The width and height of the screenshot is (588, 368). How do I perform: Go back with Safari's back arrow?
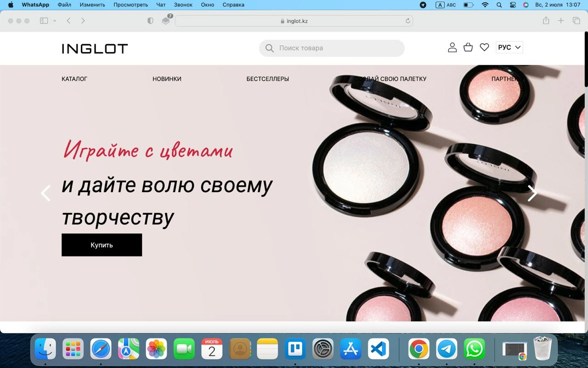[x=68, y=21]
